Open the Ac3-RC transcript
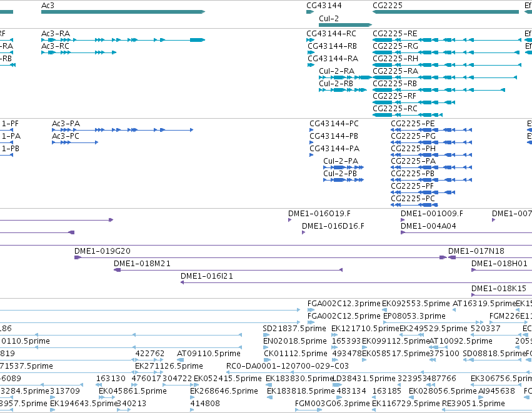Screen dimensions: 532x413 79,52
